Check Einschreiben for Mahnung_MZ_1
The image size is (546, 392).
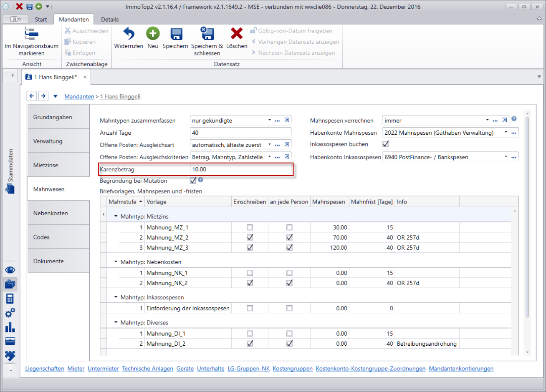click(x=250, y=228)
